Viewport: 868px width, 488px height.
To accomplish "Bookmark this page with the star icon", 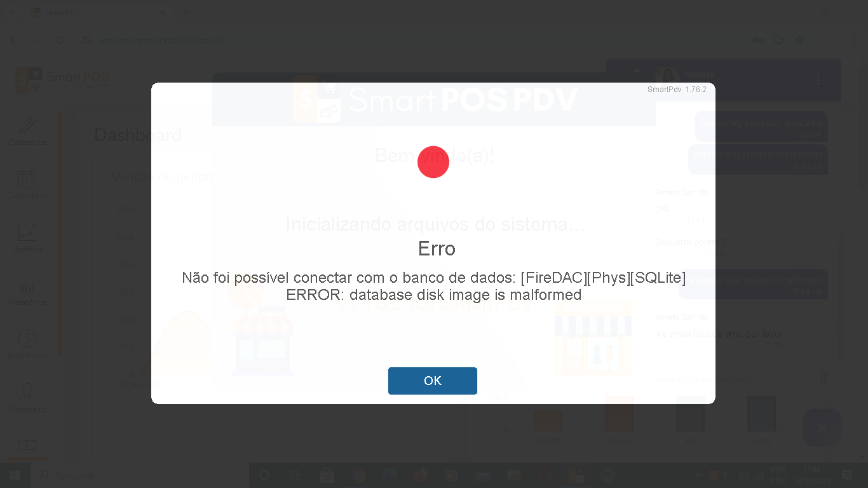I will [x=799, y=40].
